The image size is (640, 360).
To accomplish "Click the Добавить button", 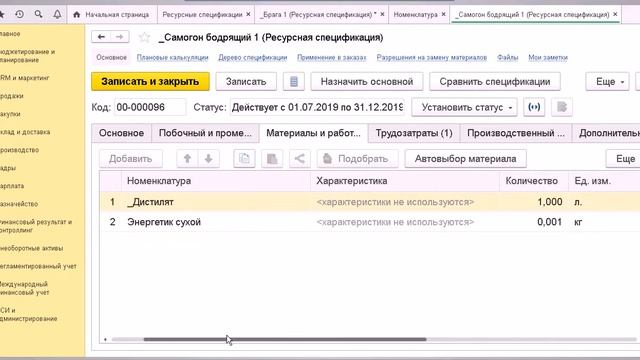I will pos(131,159).
